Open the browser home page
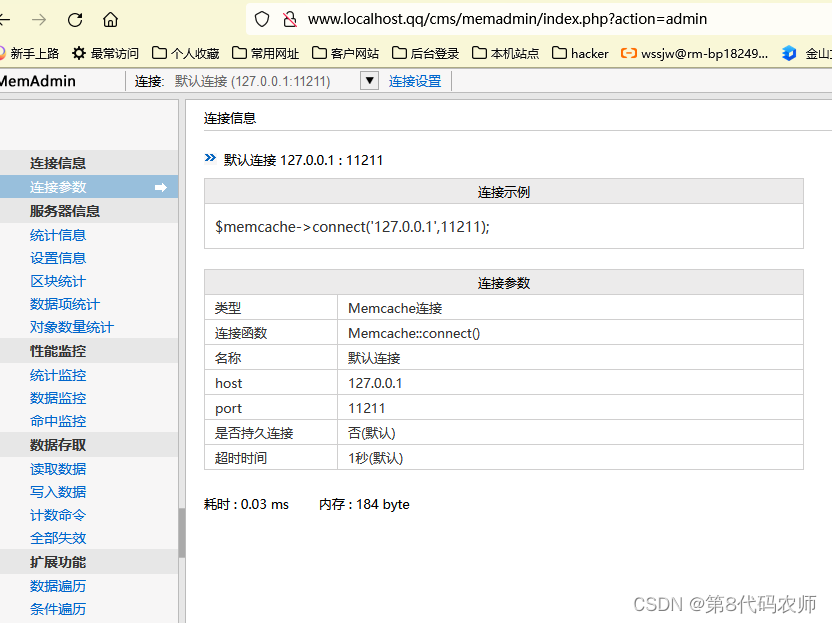The image size is (832, 623). point(110,19)
